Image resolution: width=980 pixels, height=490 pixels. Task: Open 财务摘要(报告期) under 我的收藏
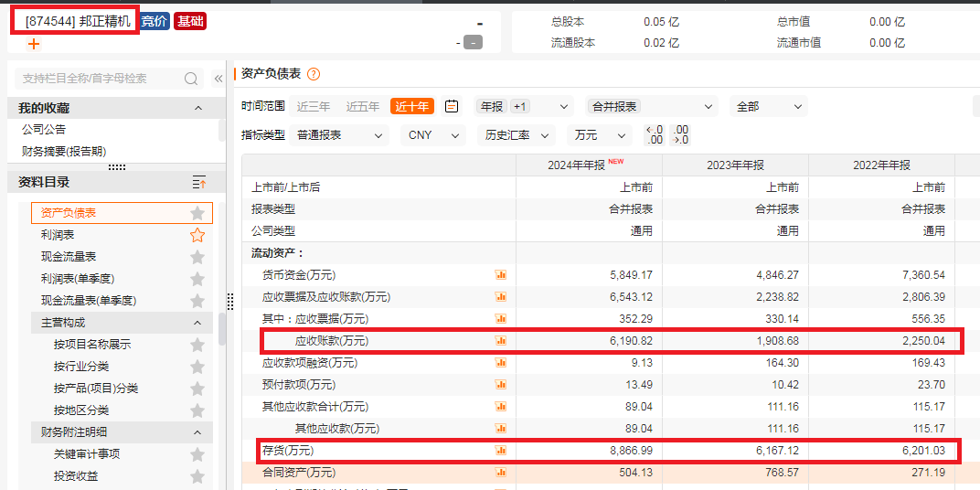(64, 151)
